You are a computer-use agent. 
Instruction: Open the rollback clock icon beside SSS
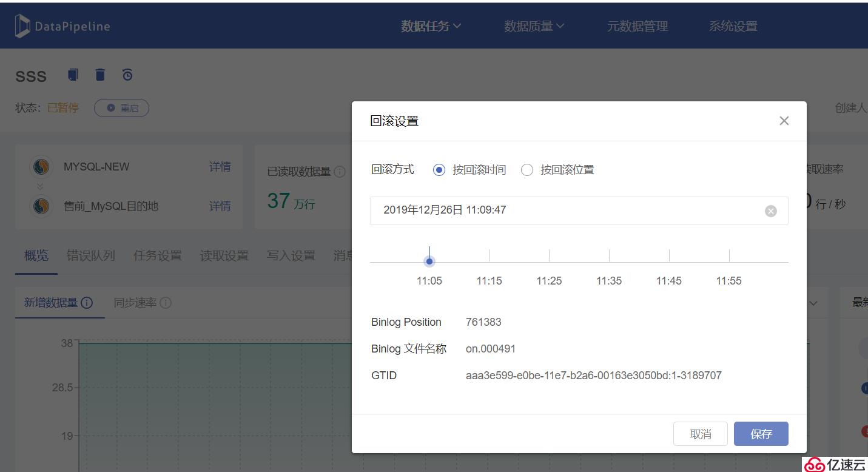pos(127,75)
